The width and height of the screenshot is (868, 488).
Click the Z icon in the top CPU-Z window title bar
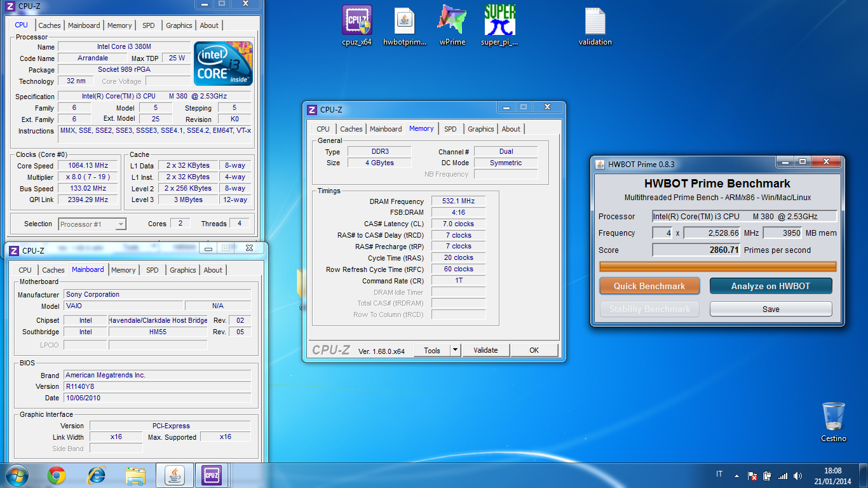pyautogui.click(x=10, y=6)
